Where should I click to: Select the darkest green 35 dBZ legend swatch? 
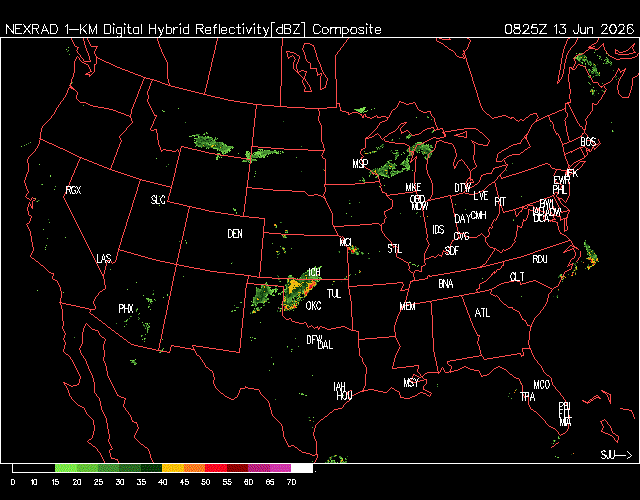pyautogui.click(x=151, y=468)
